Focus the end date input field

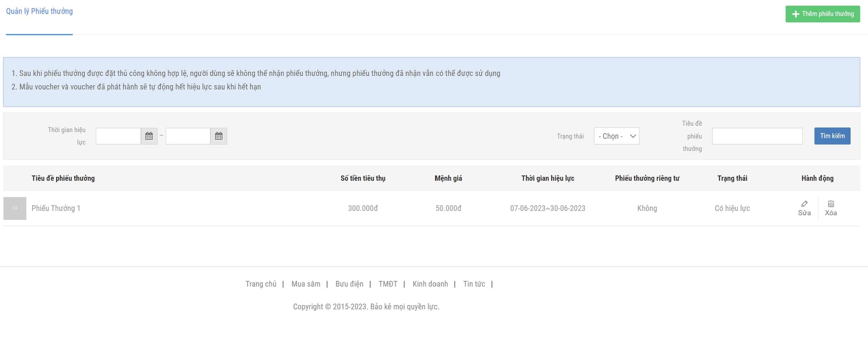click(188, 136)
